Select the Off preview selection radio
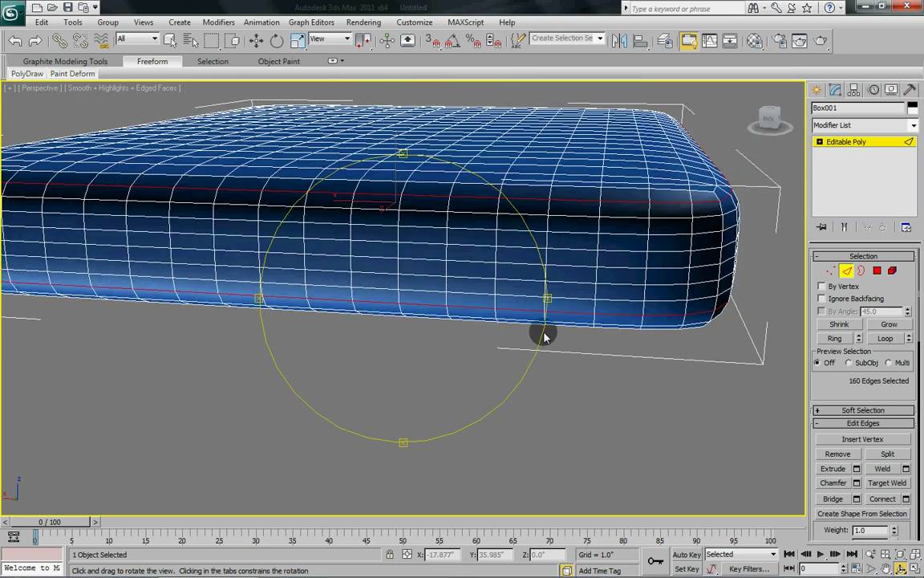The width and height of the screenshot is (924, 578). [x=817, y=363]
